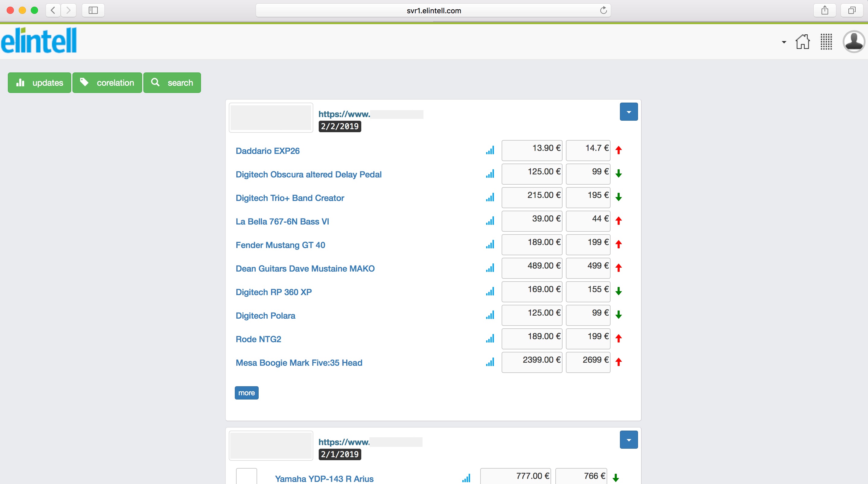868x484 pixels.
Task: Open the chart icon for Digitech Polara
Action: (490, 315)
